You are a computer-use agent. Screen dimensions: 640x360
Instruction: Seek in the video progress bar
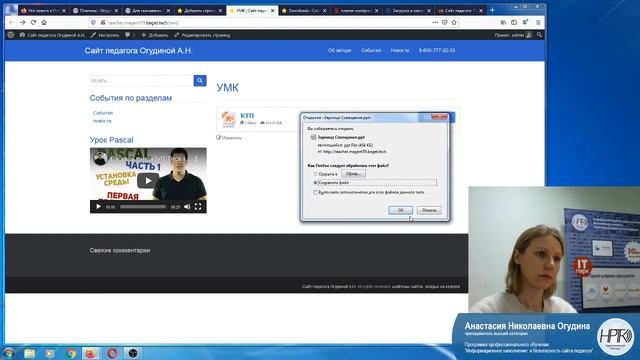pos(142,207)
